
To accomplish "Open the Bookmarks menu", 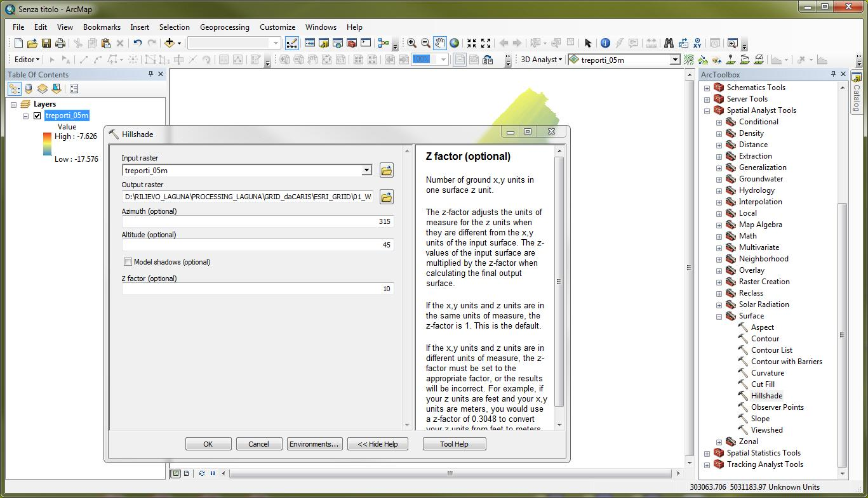I will [x=102, y=27].
